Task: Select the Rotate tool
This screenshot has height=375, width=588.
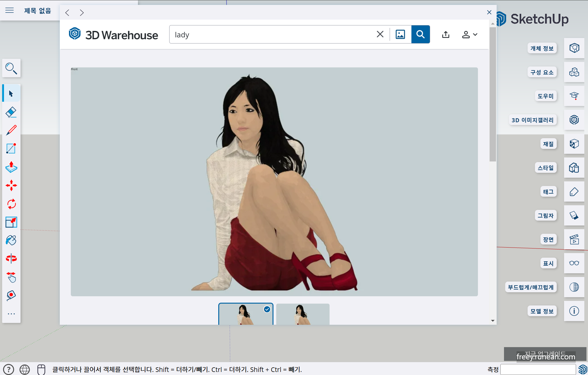Action: [x=11, y=204]
